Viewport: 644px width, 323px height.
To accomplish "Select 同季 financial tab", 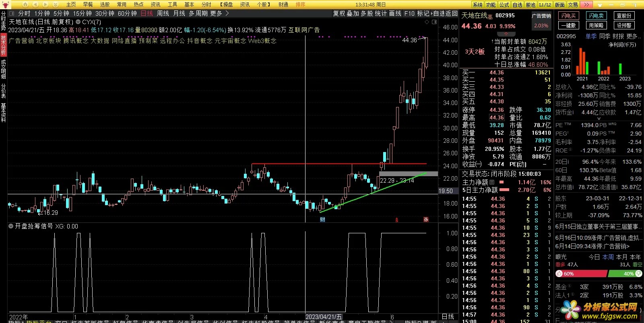I will point(605,36).
